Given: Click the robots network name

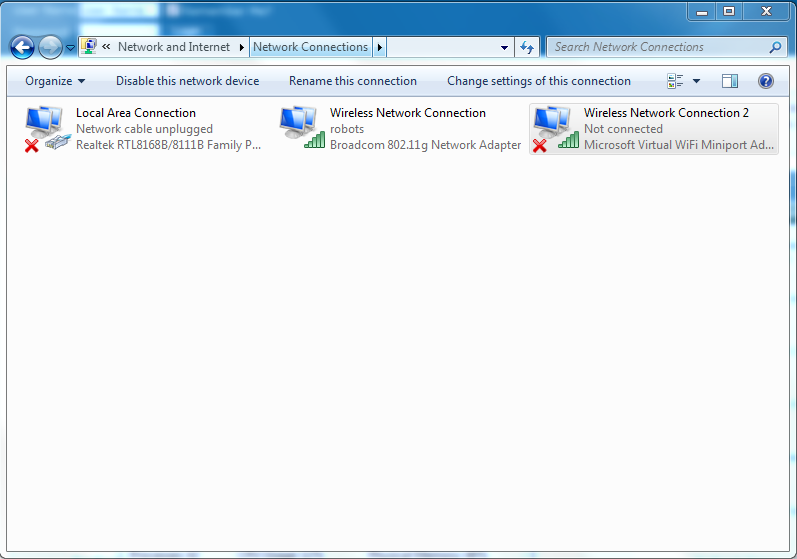Looking at the screenshot, I should click(x=347, y=129).
